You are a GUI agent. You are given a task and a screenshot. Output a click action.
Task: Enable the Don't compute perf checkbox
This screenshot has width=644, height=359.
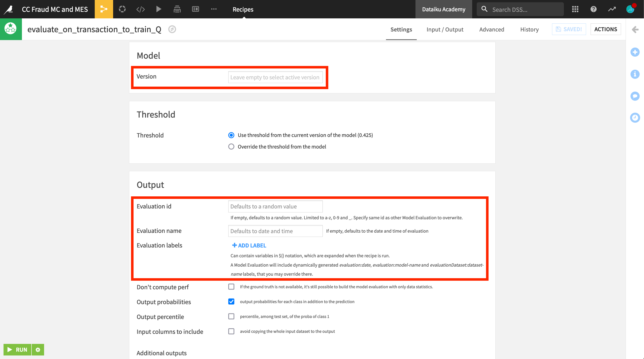point(231,286)
